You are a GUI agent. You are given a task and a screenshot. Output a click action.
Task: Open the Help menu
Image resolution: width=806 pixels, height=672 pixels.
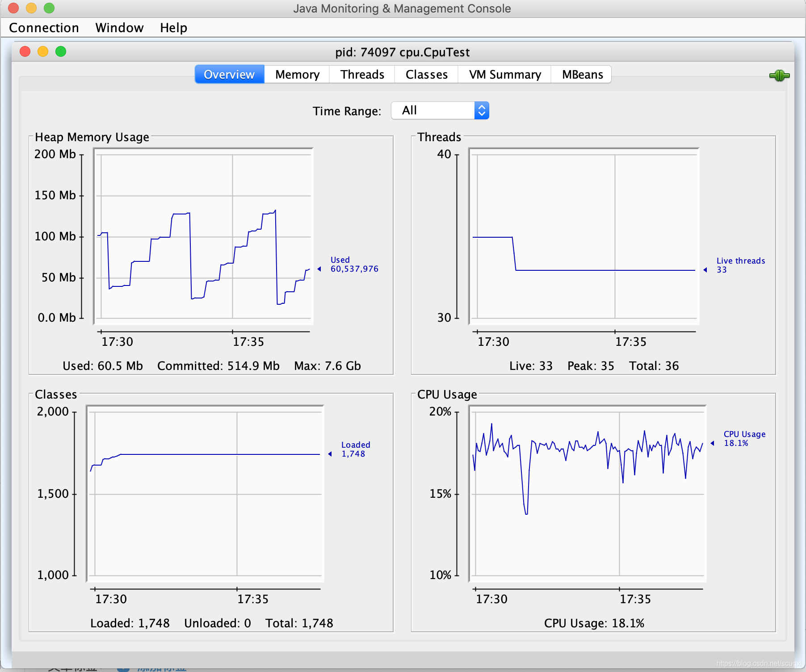tap(173, 28)
